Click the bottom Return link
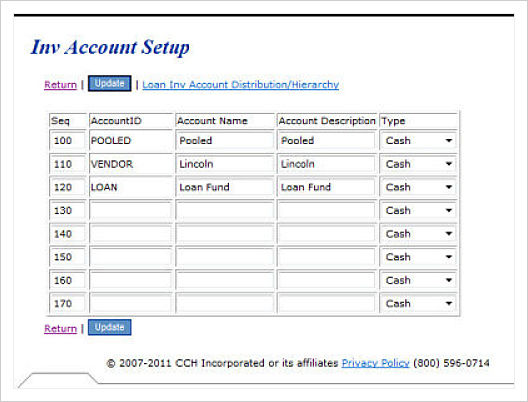Screen dimensions: 528x402 [x=61, y=328]
